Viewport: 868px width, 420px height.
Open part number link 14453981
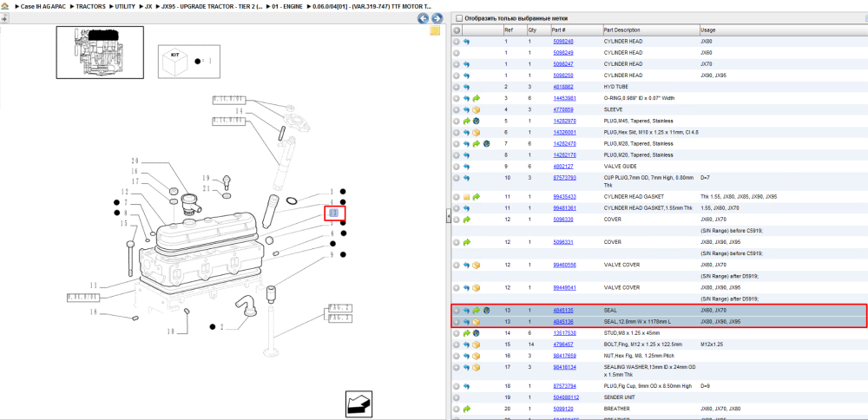(x=565, y=99)
